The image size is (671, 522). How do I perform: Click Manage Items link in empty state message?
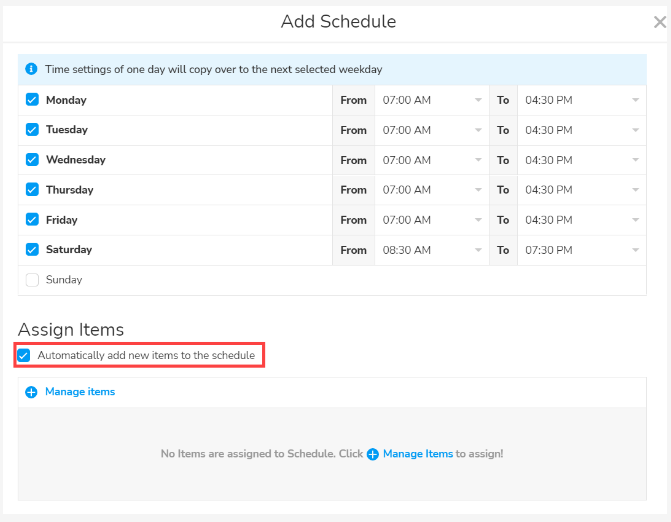tap(418, 454)
